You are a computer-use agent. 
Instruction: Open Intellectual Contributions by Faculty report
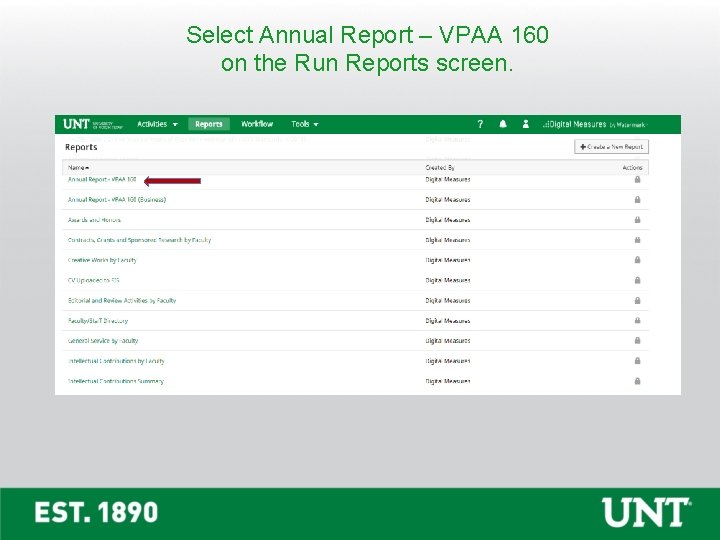tap(116, 361)
